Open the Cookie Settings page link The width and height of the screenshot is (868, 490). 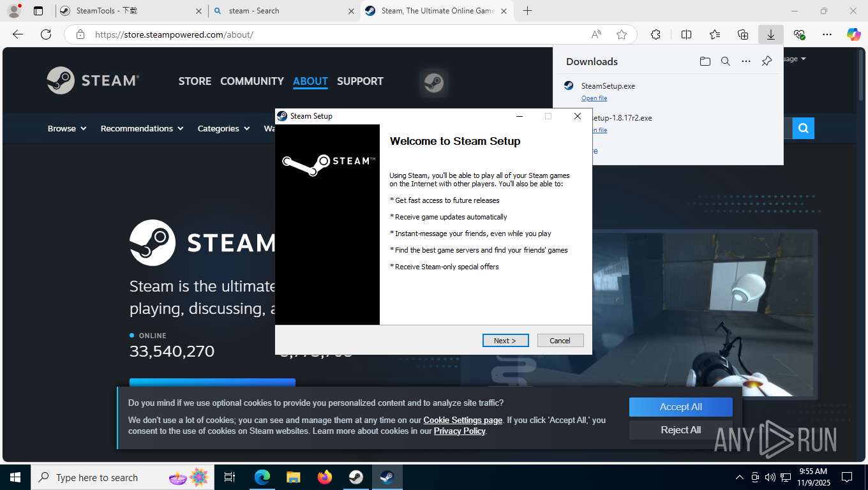click(463, 420)
